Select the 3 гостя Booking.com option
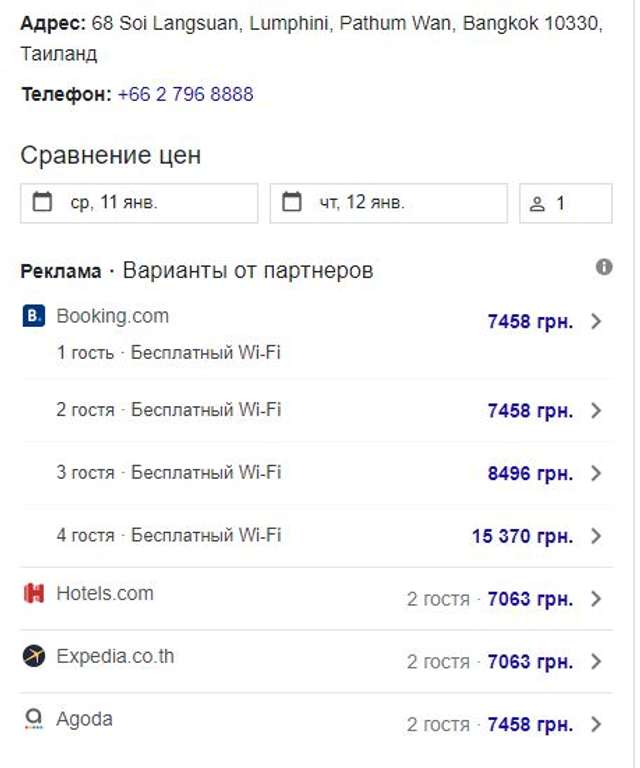Image resolution: width=640 pixels, height=768 pixels. [168, 473]
